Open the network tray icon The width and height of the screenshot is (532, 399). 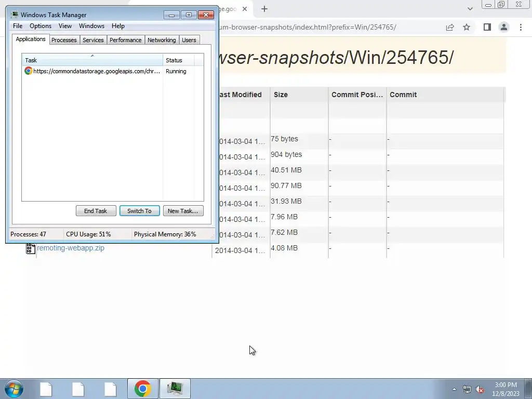[x=467, y=389]
